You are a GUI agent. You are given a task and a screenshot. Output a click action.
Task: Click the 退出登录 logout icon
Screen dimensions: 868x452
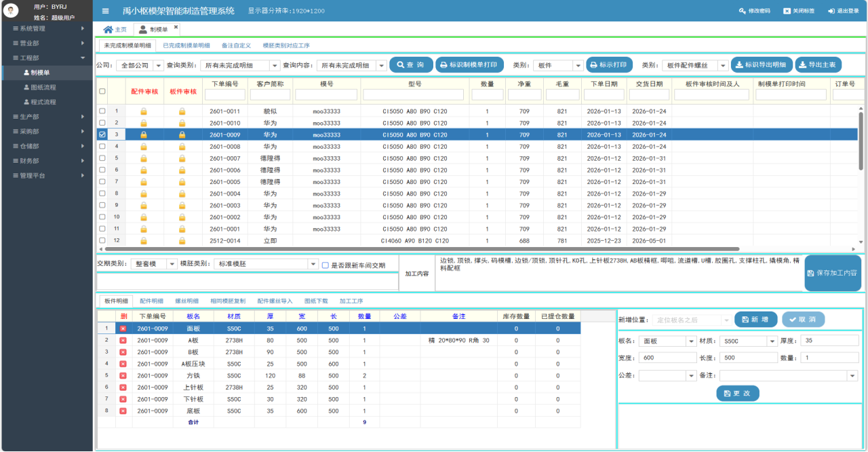point(831,11)
